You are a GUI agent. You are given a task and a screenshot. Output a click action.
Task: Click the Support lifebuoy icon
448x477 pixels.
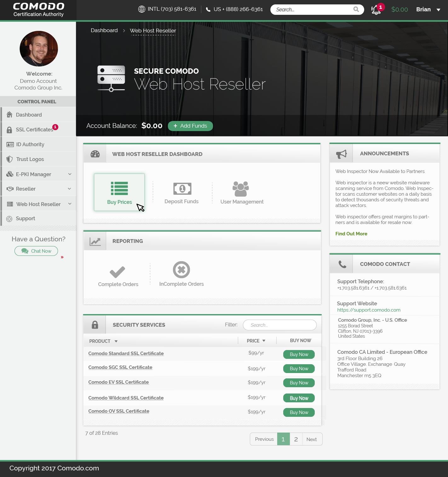9,219
